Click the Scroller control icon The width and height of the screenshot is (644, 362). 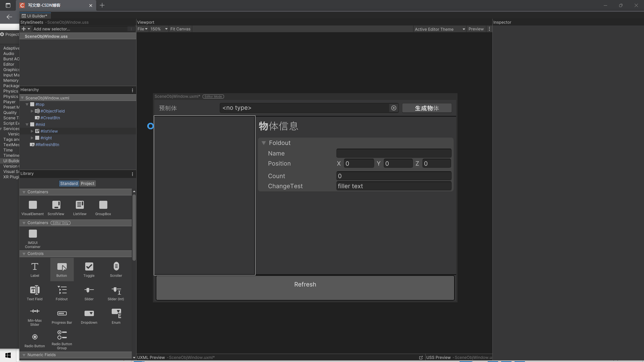pyautogui.click(x=116, y=267)
